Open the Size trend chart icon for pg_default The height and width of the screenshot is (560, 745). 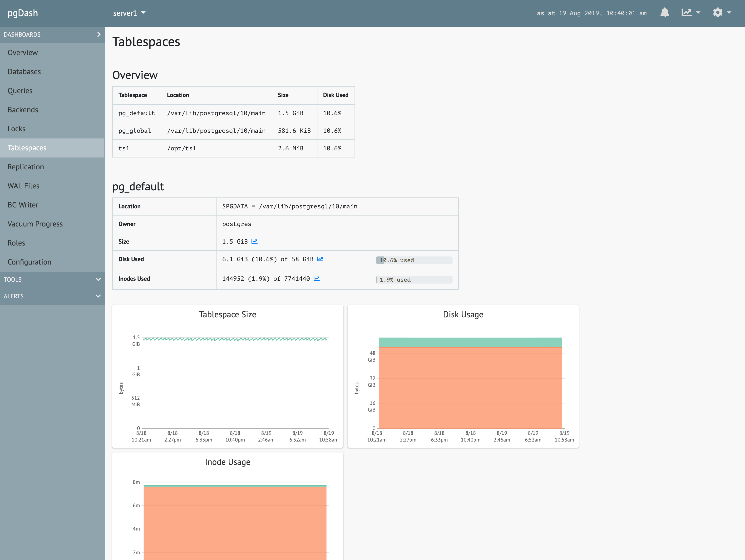click(x=255, y=241)
